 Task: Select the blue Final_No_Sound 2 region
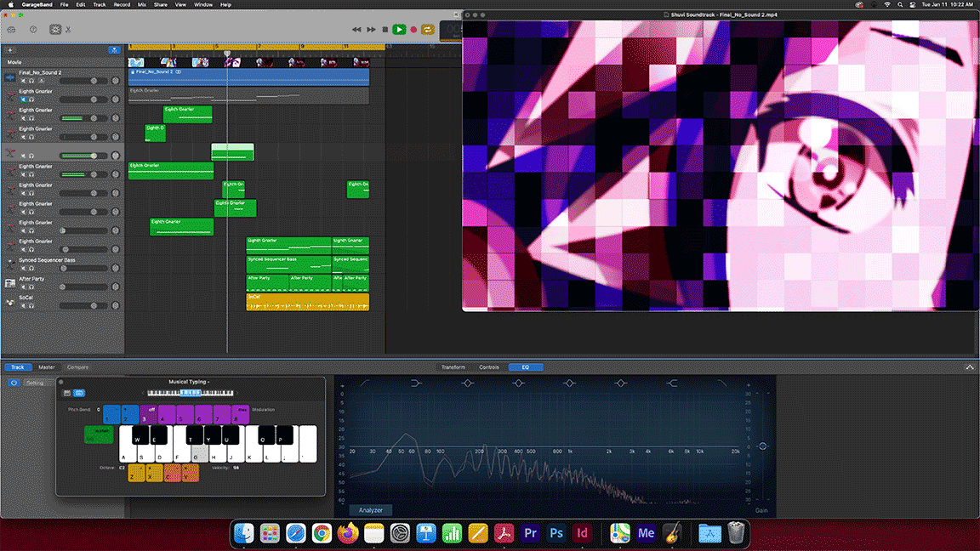point(248,77)
